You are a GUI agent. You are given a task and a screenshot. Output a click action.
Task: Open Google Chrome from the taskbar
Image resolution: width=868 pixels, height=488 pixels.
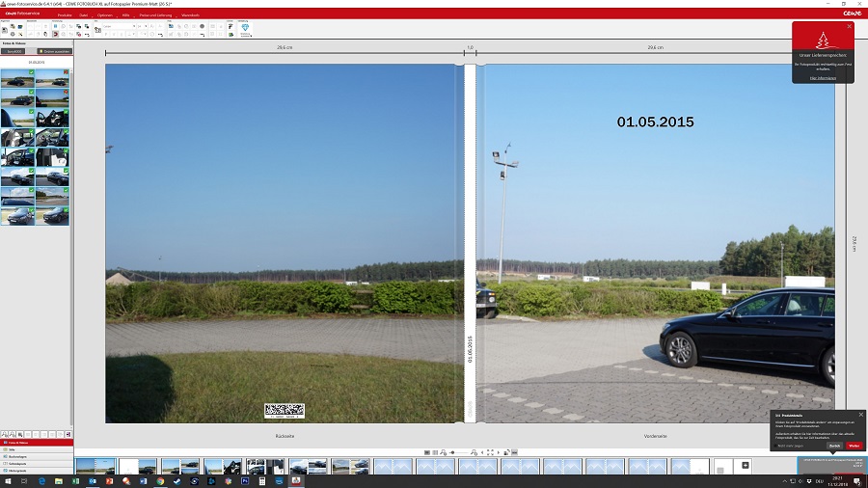click(x=160, y=480)
